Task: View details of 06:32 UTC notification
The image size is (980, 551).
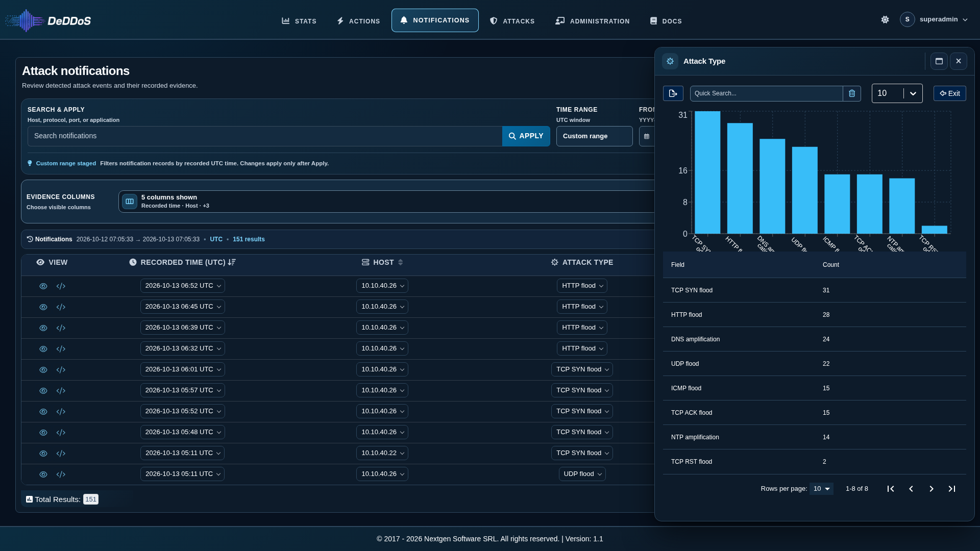Action: (x=43, y=349)
